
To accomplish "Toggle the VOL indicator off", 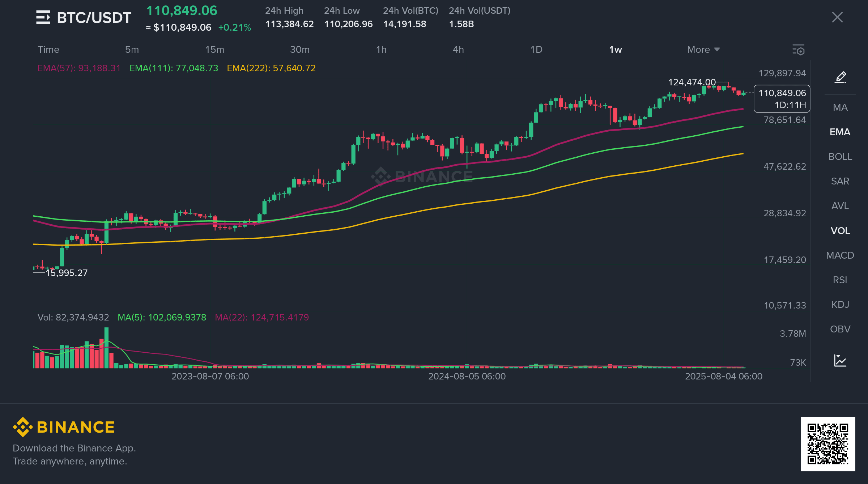I will [840, 231].
